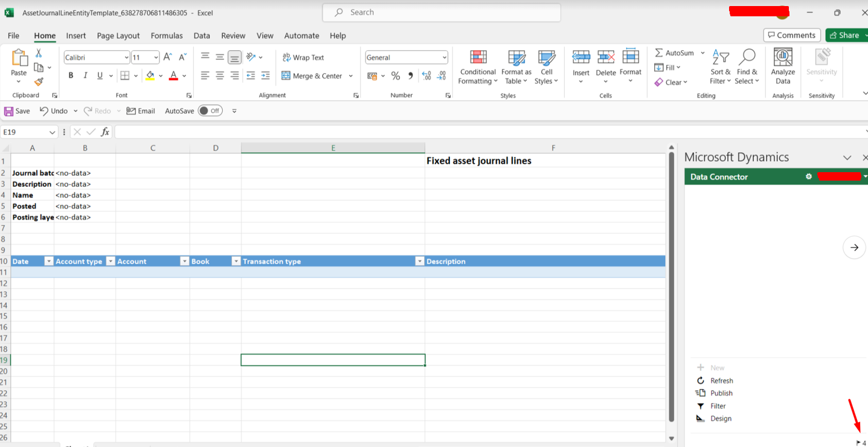Click the right arrow circle in Dynamics pane
This screenshot has height=447, width=868.
(854, 248)
